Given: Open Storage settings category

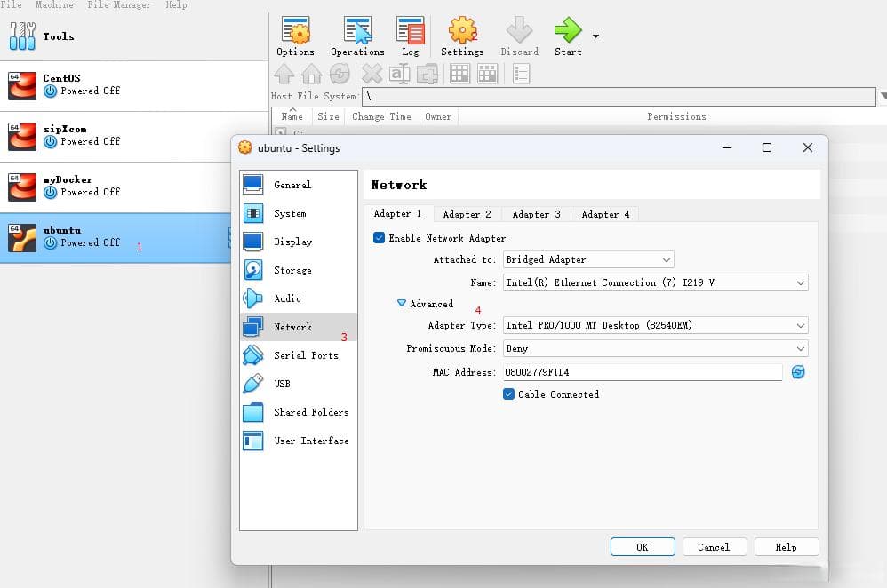Looking at the screenshot, I should (x=299, y=270).
